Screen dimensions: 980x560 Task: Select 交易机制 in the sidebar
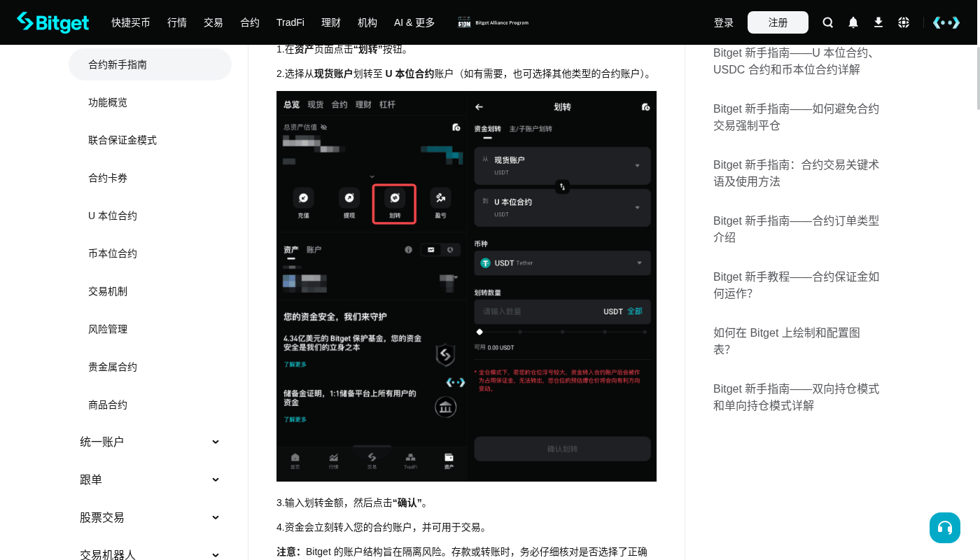[x=108, y=291]
